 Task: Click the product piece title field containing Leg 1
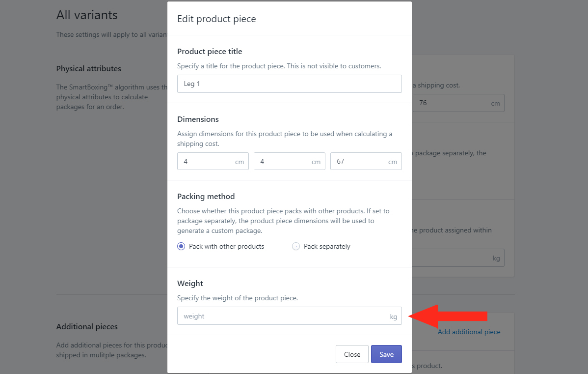pos(289,84)
